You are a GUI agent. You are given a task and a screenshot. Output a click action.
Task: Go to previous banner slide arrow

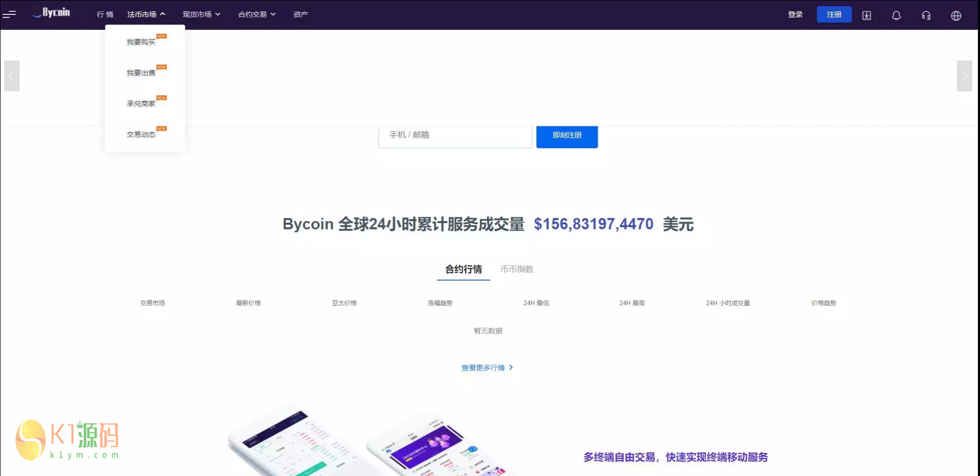(12, 76)
